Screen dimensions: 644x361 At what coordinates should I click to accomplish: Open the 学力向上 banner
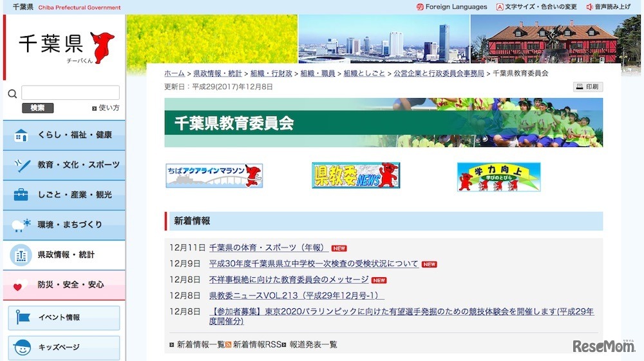tap(498, 177)
